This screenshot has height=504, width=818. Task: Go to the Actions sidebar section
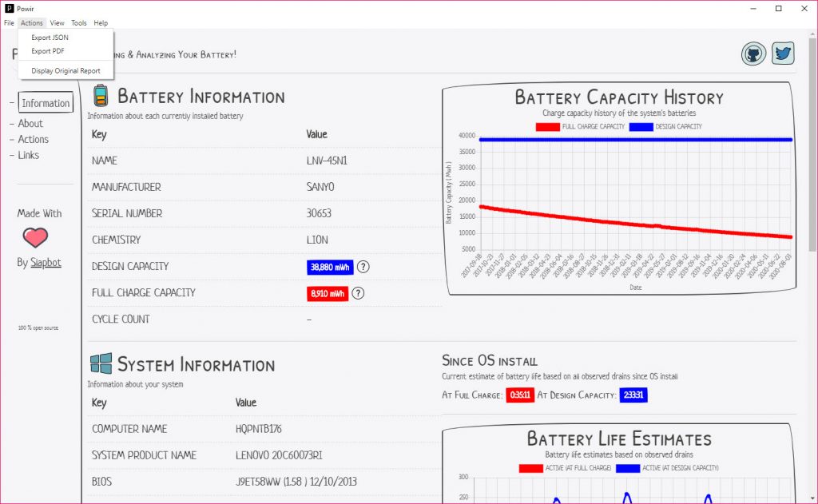34,139
